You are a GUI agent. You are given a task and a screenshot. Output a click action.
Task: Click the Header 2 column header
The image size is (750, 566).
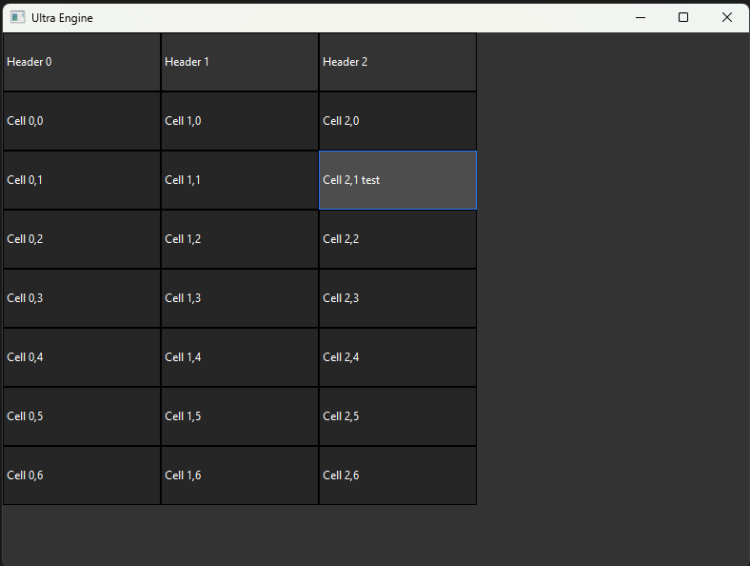click(397, 62)
